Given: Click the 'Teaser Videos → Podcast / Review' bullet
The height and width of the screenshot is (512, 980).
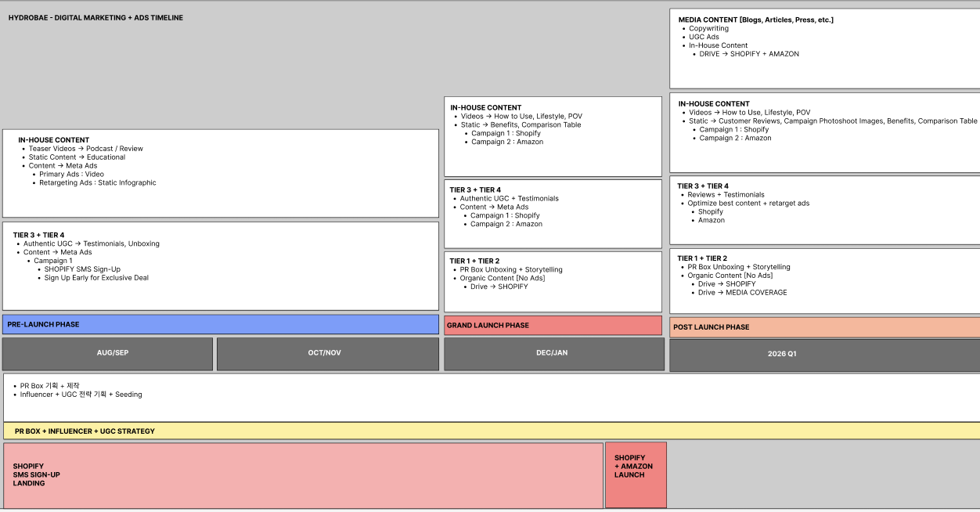Looking at the screenshot, I should click(85, 149).
